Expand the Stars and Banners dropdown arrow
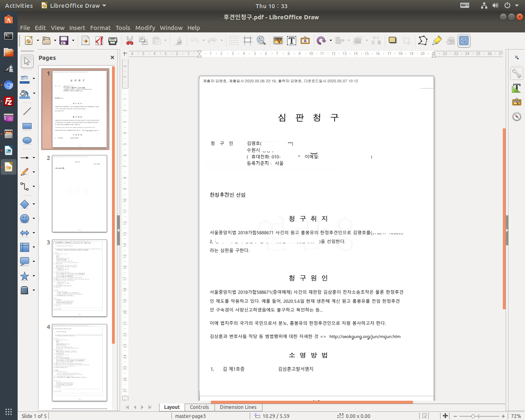Image resolution: width=525 pixels, height=420 pixels. 34,276
